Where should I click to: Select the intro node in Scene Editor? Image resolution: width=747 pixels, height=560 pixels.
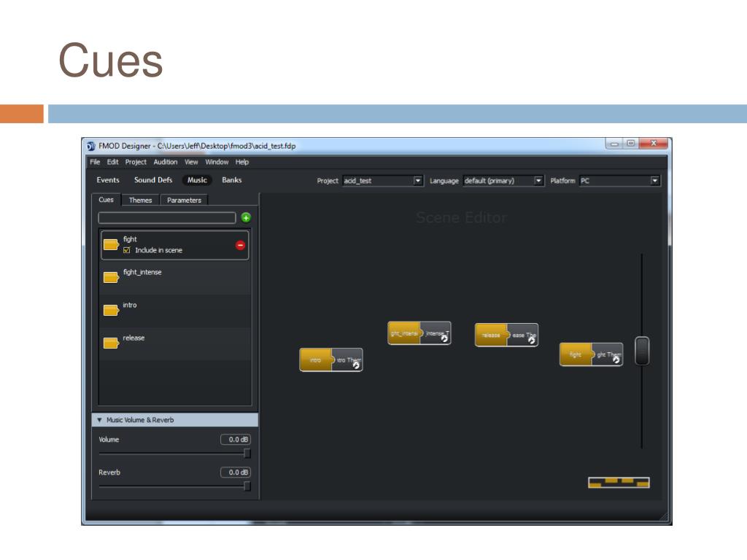point(331,360)
